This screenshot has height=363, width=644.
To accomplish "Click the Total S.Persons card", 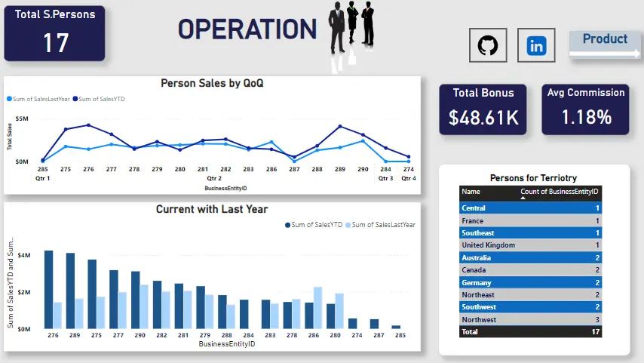I will [54, 33].
